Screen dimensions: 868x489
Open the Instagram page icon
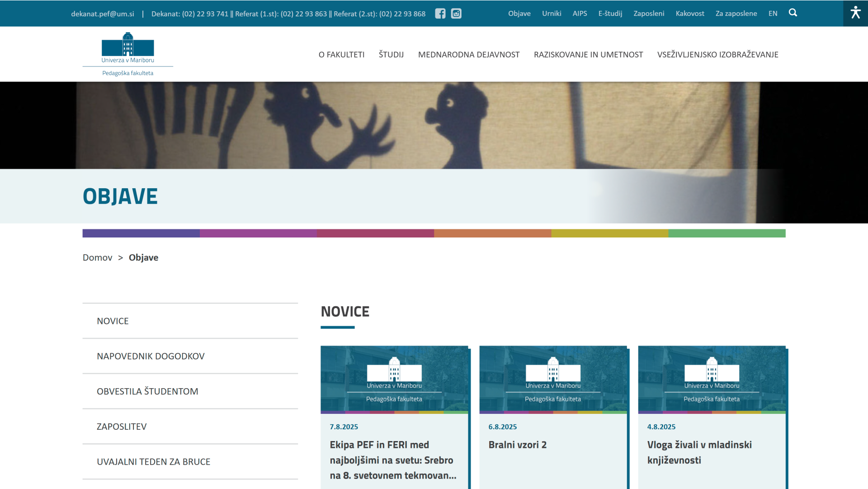[x=456, y=14]
